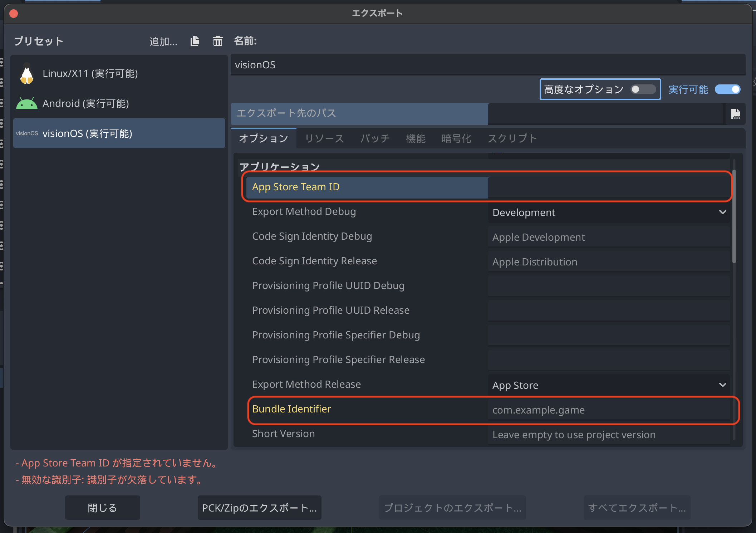Image resolution: width=756 pixels, height=533 pixels.
Task: Click the Provisioning Profile UUID Debug field
Action: (x=609, y=286)
